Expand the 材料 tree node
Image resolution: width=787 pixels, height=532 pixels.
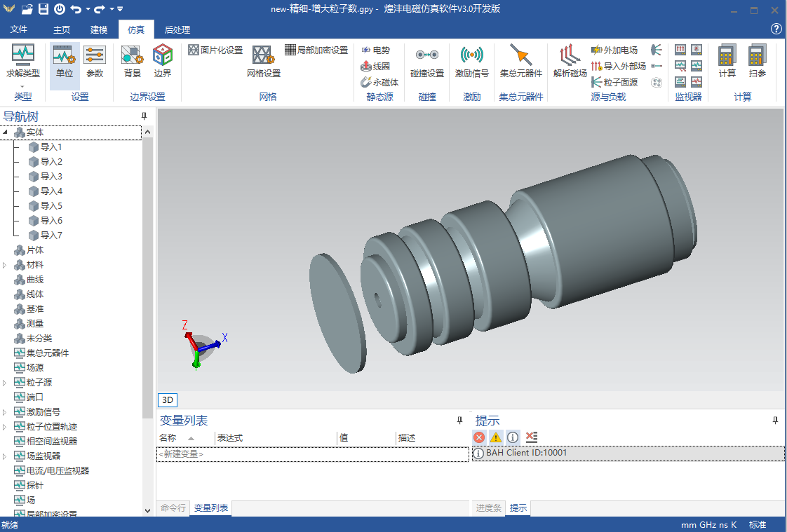6,265
